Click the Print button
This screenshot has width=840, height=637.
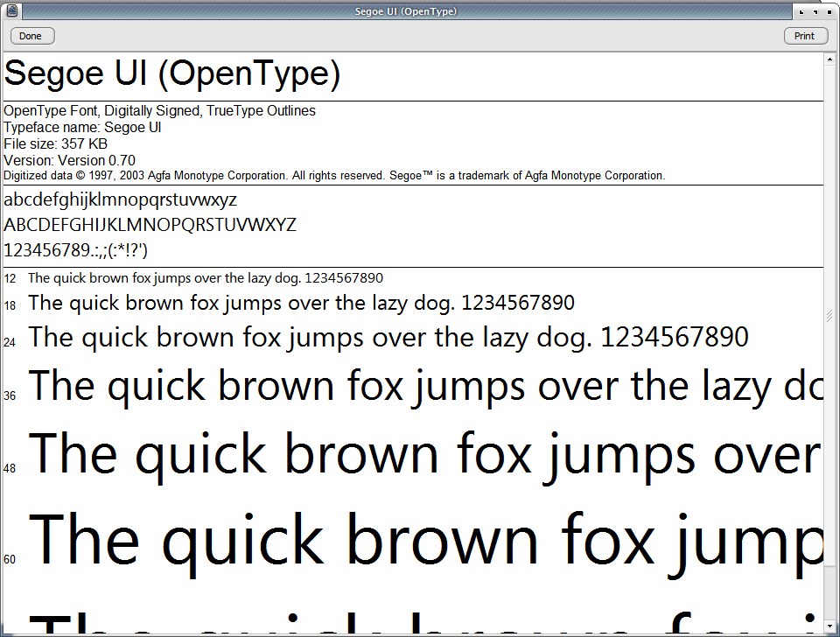pos(805,35)
